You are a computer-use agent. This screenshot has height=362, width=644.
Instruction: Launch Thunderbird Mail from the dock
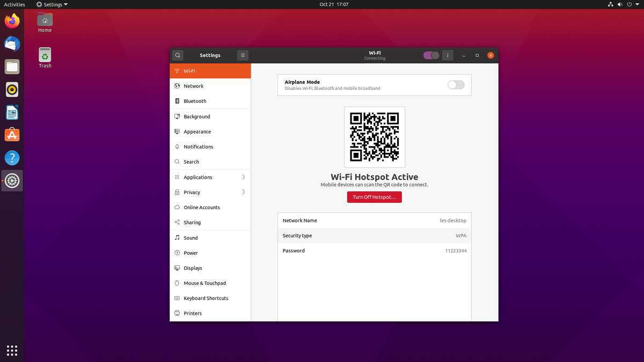click(x=12, y=44)
